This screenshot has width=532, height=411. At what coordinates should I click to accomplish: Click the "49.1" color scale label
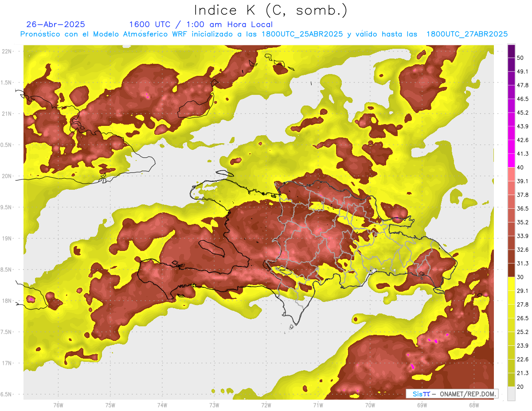pyautogui.click(x=522, y=71)
